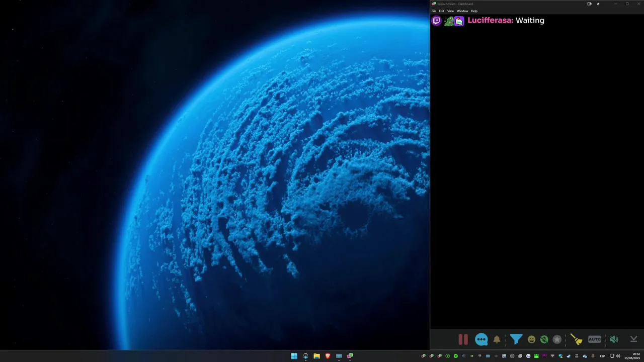Image resolution: width=644 pixels, height=362 pixels.
Task: Open the Windows Start menu
Action: pyautogui.click(x=294, y=356)
